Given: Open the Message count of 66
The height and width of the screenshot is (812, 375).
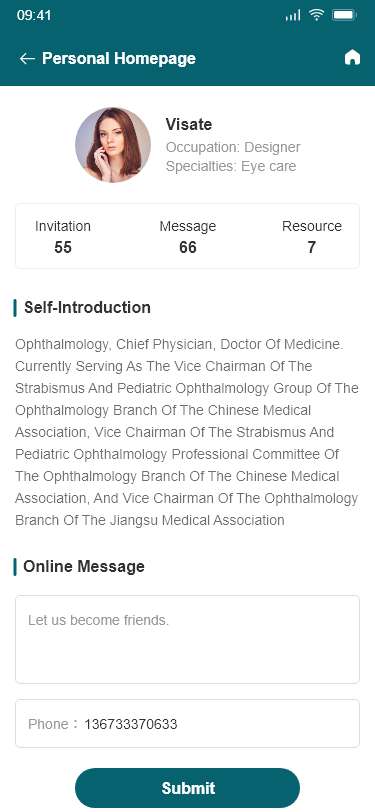Looking at the screenshot, I should point(188,237).
